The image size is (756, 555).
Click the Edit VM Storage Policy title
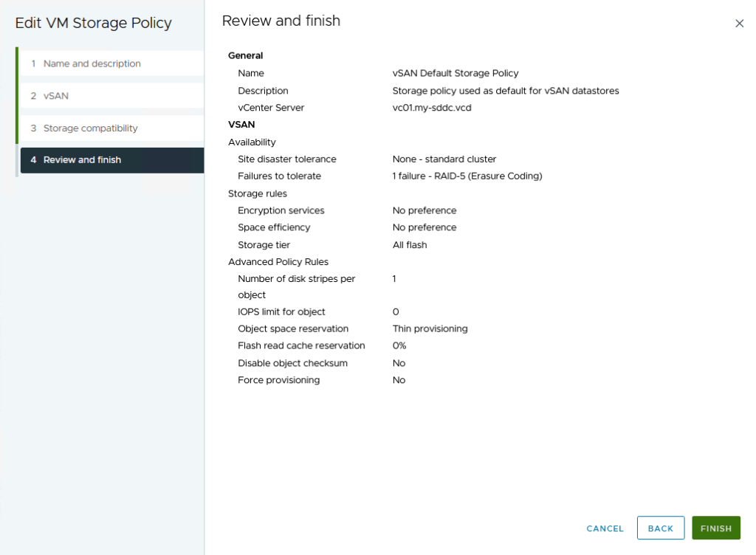[93, 24]
